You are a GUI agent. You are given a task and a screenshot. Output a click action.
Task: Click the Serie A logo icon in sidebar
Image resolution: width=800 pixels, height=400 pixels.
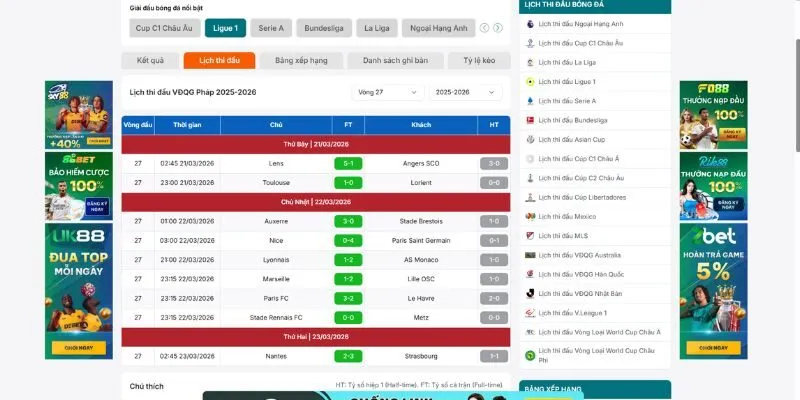529,101
